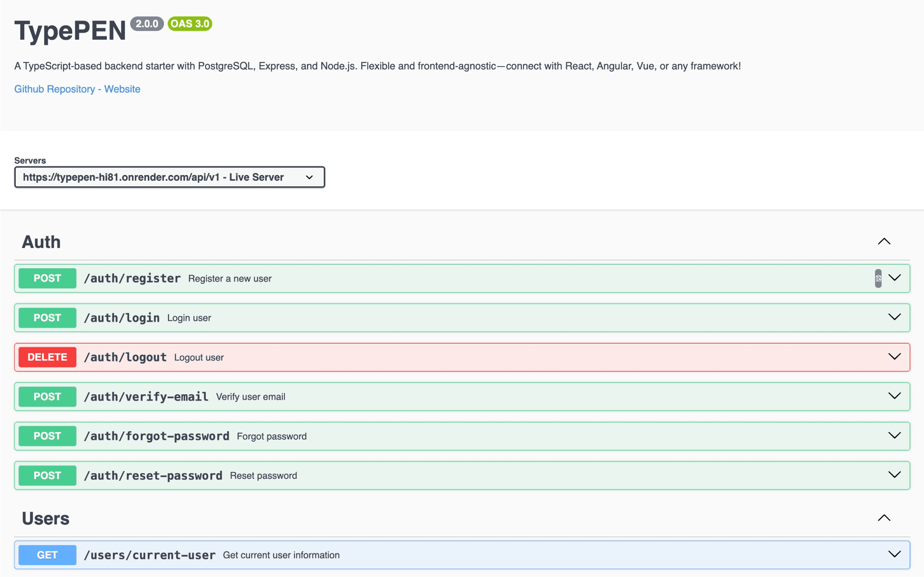Collapse the Users section
Viewport: 924px width, 577px height.
click(884, 518)
